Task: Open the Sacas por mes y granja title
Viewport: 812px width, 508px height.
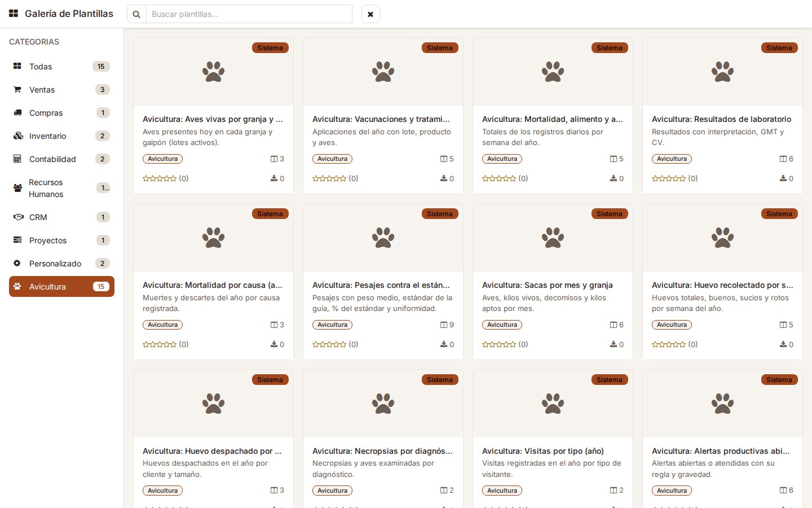Action: (x=548, y=285)
